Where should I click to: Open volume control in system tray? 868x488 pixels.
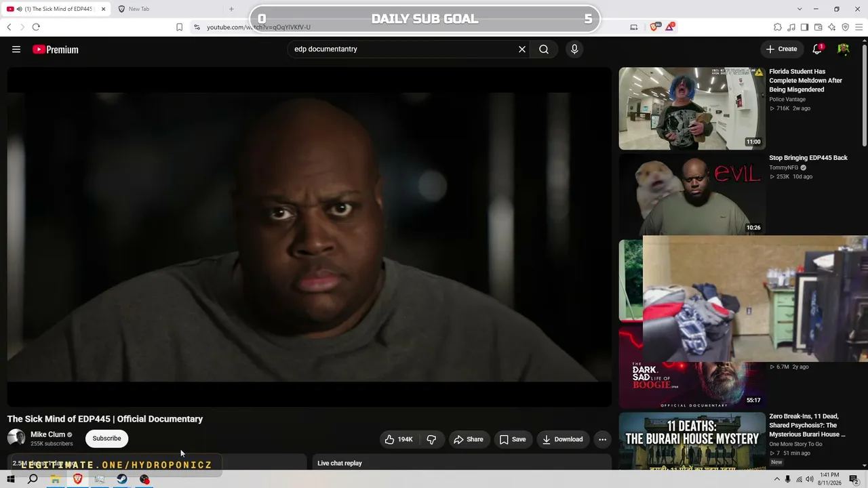810,479
